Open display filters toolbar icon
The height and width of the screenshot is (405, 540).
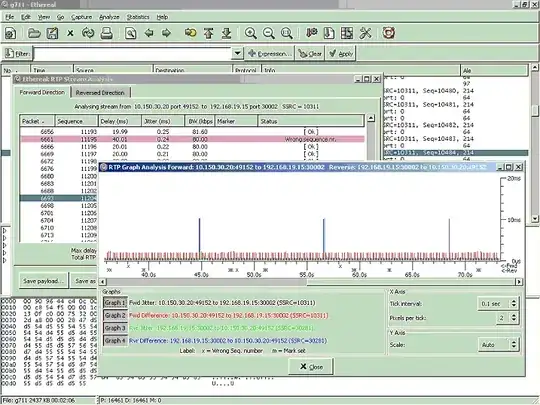(x=329, y=33)
